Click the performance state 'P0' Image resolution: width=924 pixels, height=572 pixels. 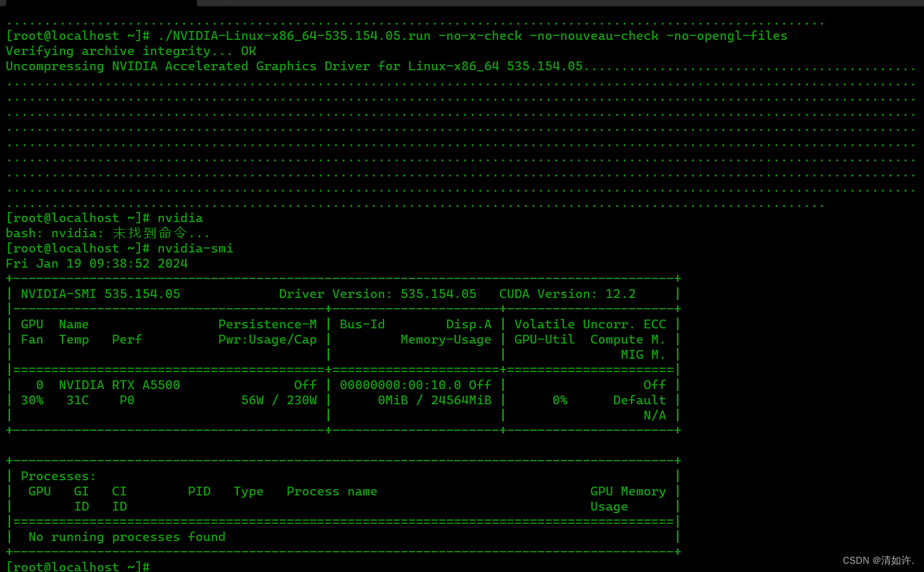click(x=127, y=401)
